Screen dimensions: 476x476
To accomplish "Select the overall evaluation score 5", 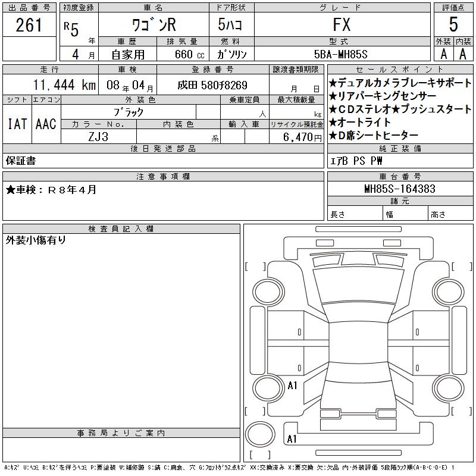I will click(453, 24).
